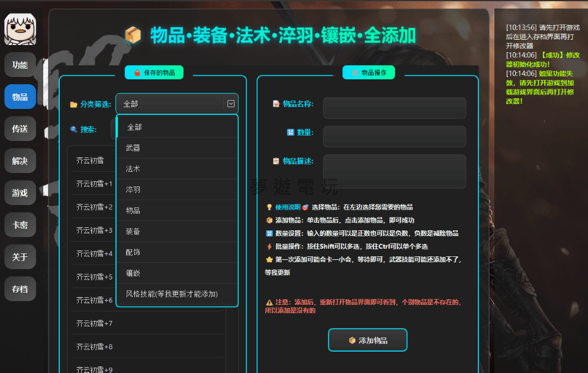Switch to the 传送 sidebar tab

pyautogui.click(x=20, y=129)
